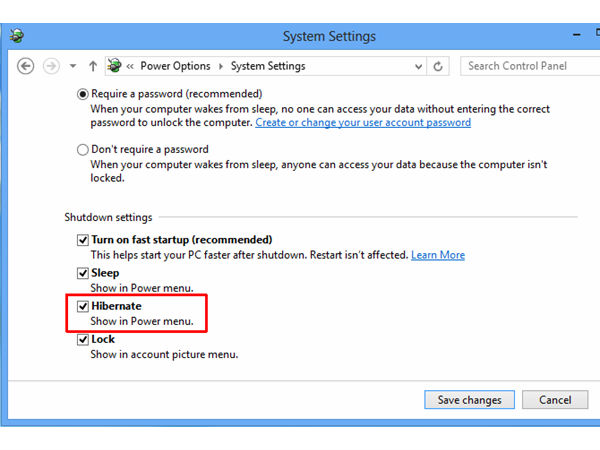Disable Turn on fast startup checkbox
600x450 pixels.
(x=83, y=240)
